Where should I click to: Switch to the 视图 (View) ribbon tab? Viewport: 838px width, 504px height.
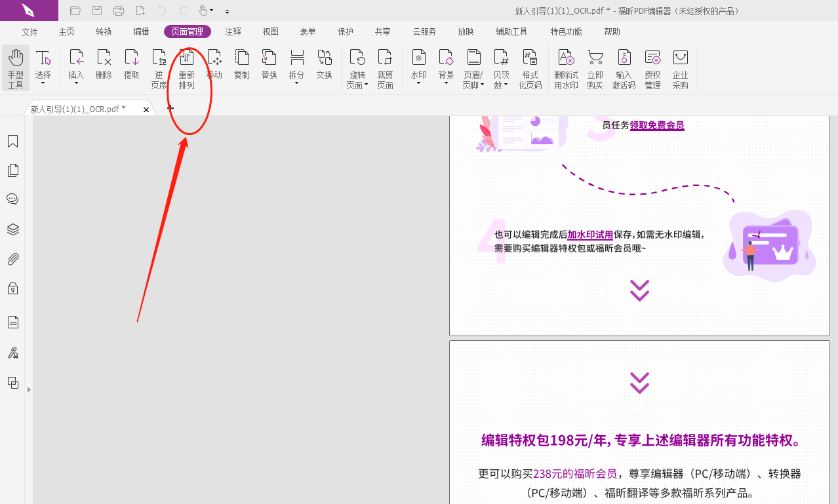point(269,31)
